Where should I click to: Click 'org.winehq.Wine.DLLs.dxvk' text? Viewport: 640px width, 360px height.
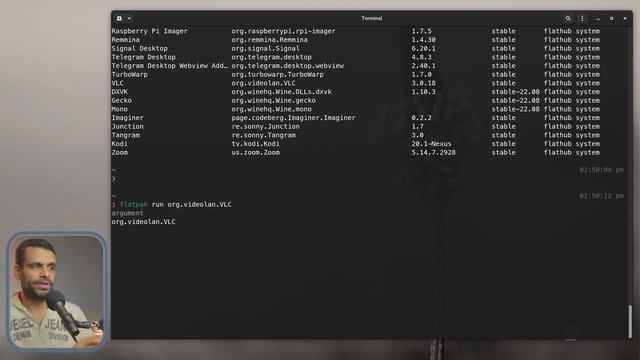282,92
